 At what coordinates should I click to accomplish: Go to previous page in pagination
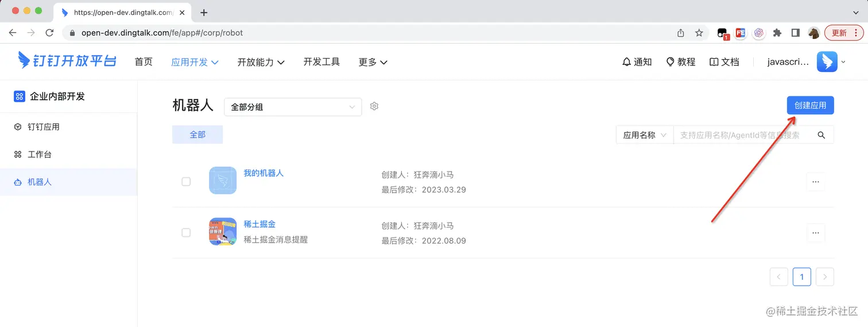point(779,277)
